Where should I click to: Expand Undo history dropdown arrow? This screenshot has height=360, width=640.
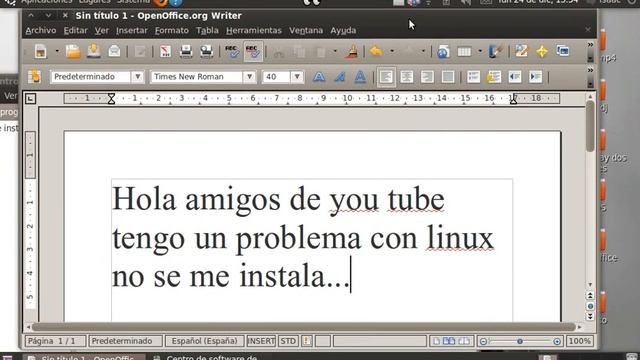point(392,52)
